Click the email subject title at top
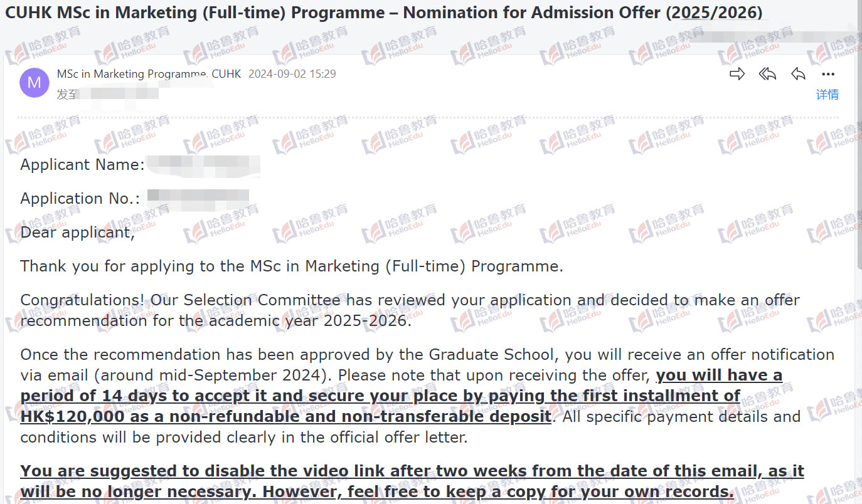Viewport: 862px width, 504px height. click(x=384, y=13)
